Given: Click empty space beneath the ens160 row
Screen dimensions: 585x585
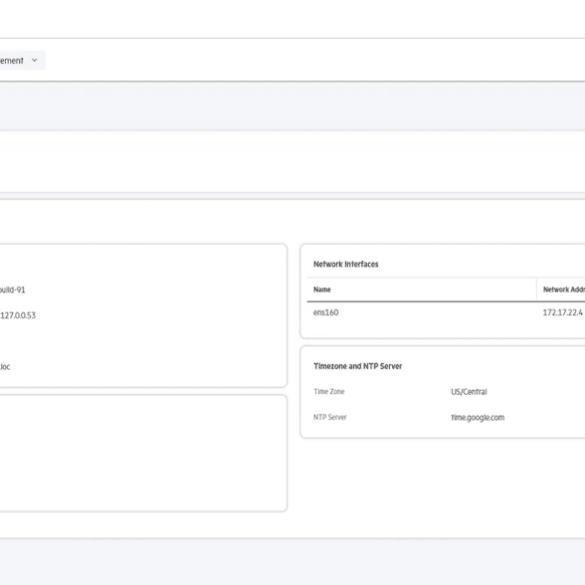Looking at the screenshot, I should click(x=444, y=329).
